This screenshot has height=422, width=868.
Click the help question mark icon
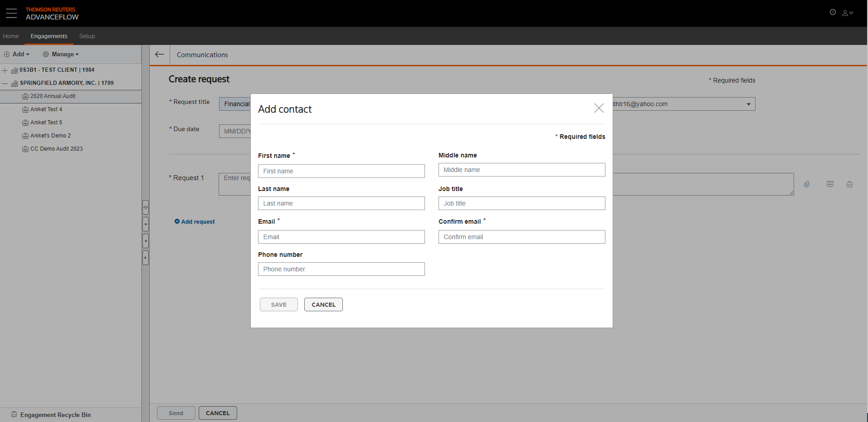[x=833, y=12]
